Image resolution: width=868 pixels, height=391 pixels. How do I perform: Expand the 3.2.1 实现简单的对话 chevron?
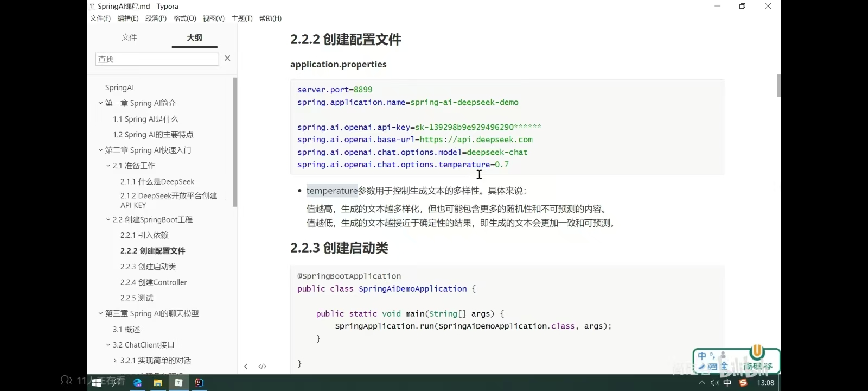tap(115, 361)
